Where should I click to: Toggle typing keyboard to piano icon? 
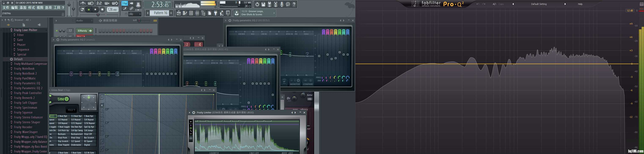[x=124, y=3]
